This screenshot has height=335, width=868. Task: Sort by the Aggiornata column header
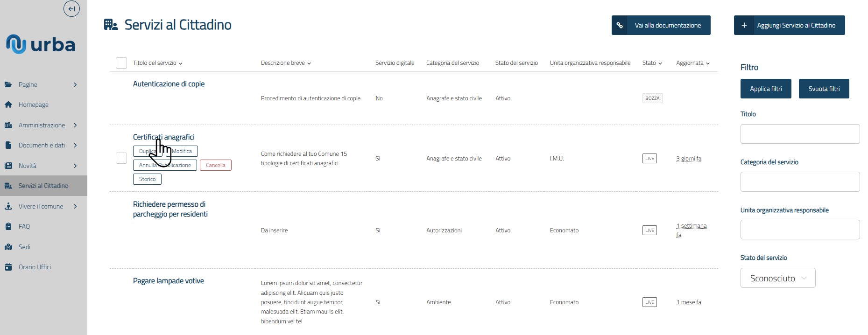point(692,63)
